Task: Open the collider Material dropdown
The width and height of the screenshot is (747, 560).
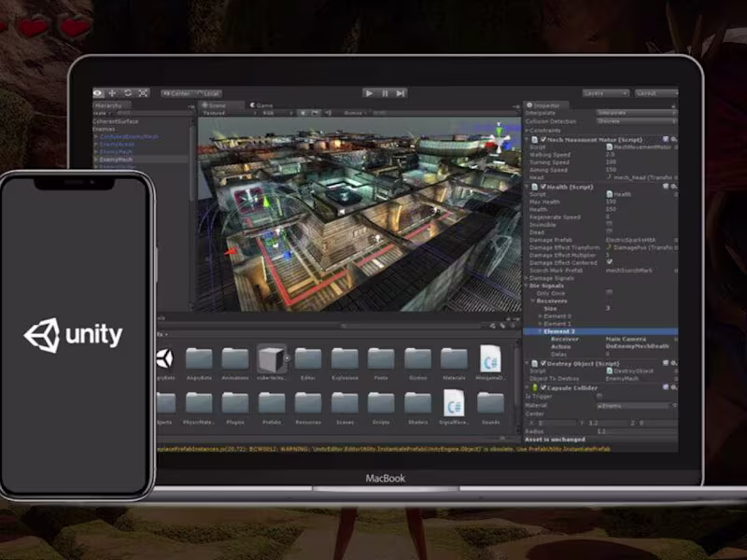Action: [636, 406]
